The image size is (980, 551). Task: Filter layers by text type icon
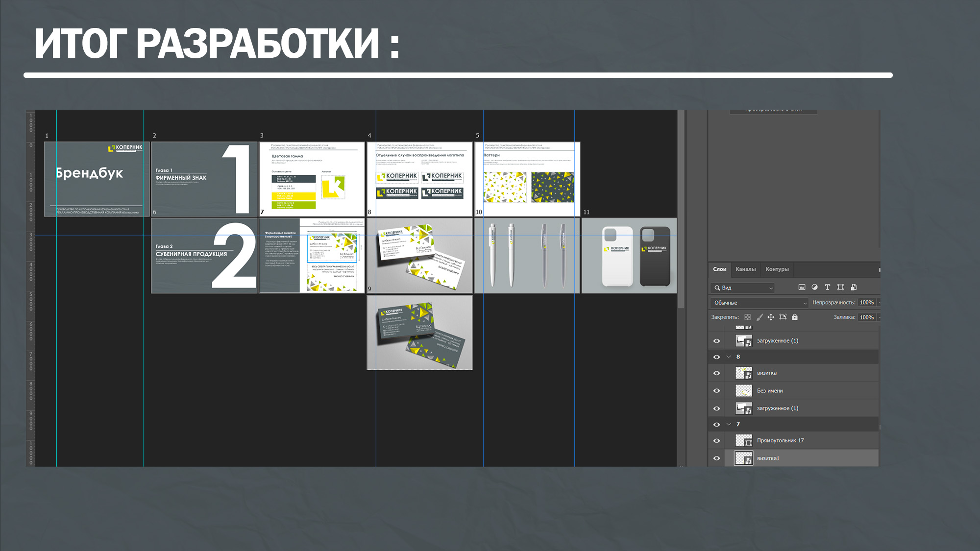tap(828, 287)
